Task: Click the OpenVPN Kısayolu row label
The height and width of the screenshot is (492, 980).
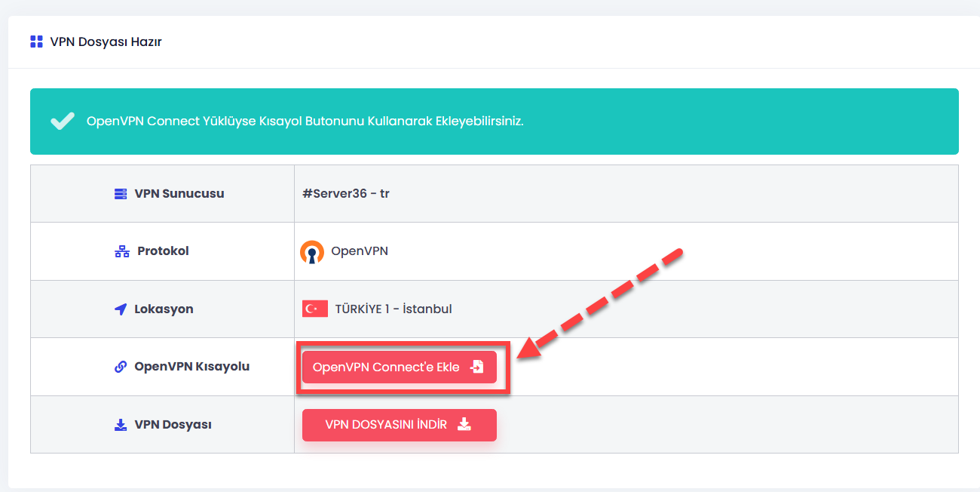Action: coord(191,367)
